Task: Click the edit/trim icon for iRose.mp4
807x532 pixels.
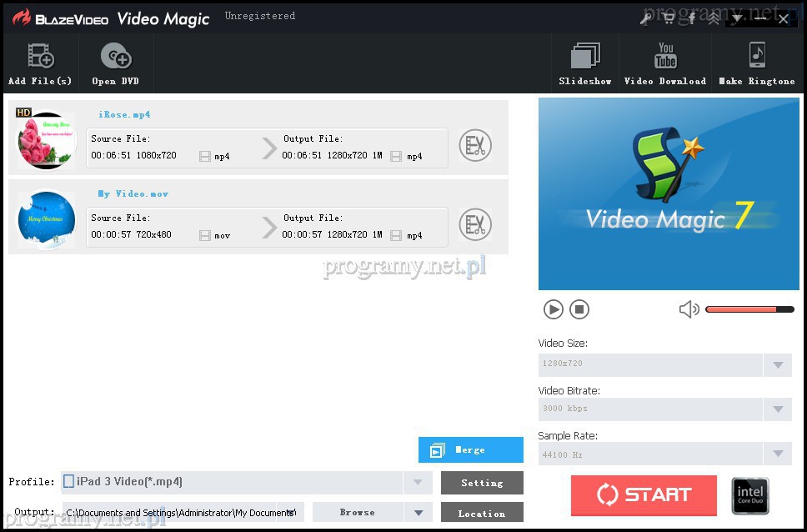Action: 475,146
